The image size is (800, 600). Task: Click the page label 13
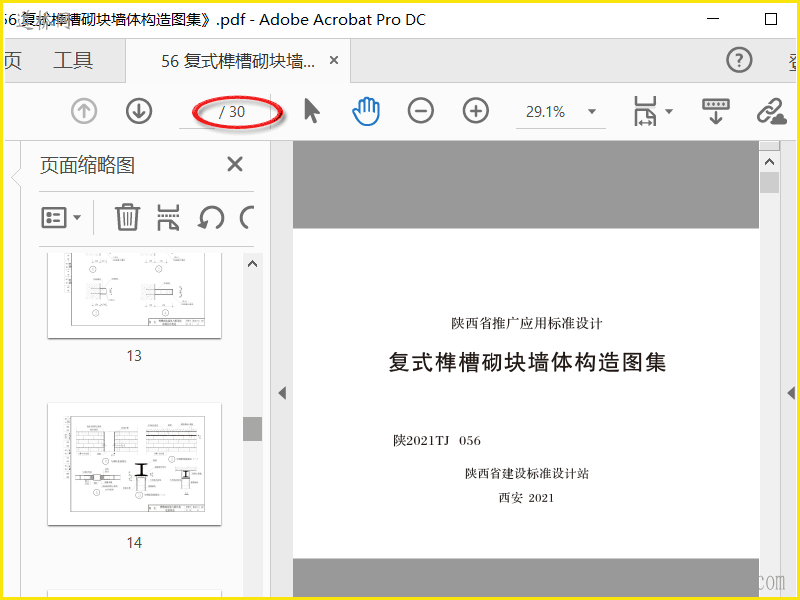pos(134,356)
